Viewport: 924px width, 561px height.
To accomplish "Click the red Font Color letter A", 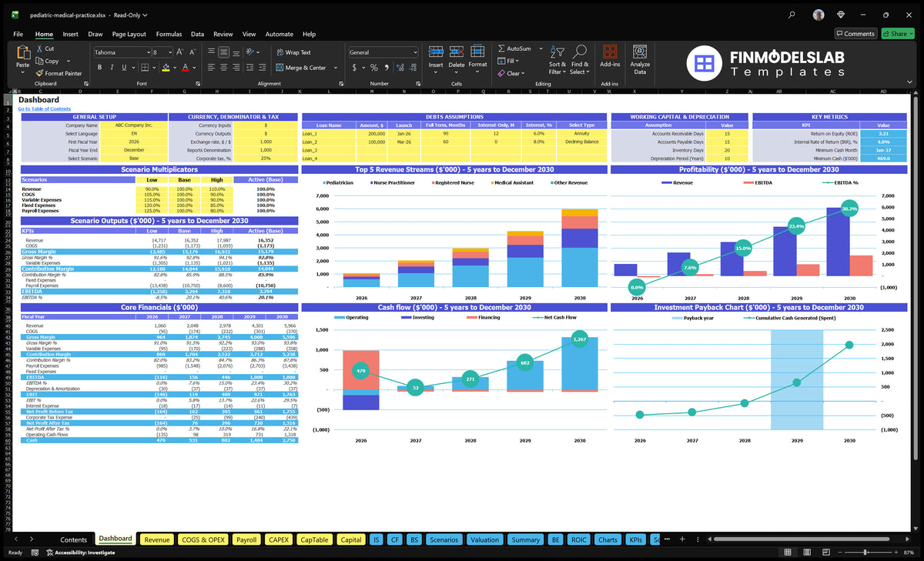I will point(184,67).
